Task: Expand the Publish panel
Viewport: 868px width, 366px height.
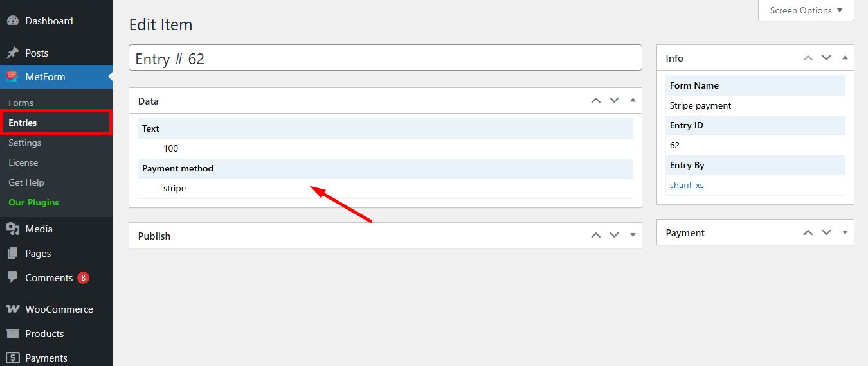Action: pos(633,235)
